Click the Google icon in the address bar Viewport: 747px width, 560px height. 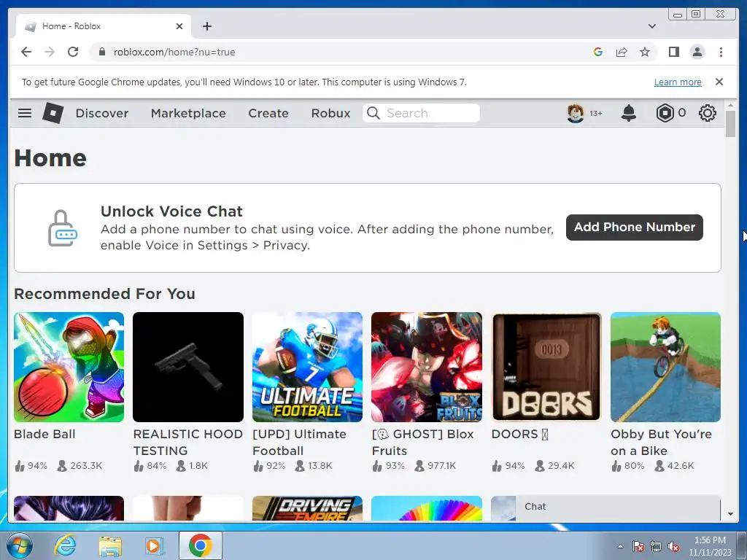598,52
